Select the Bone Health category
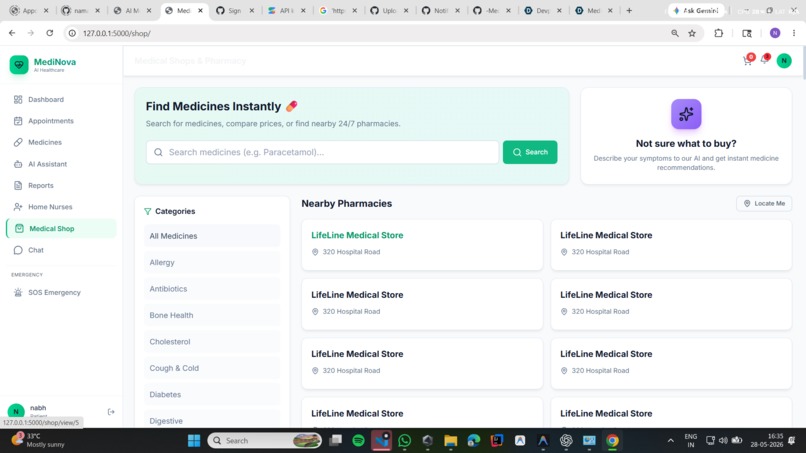 (x=212, y=315)
